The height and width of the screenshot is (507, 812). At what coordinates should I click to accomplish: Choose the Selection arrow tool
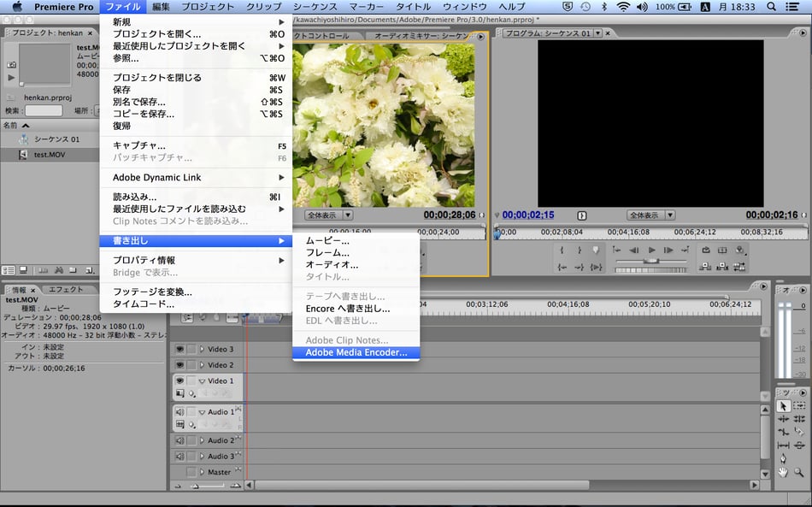(783, 405)
